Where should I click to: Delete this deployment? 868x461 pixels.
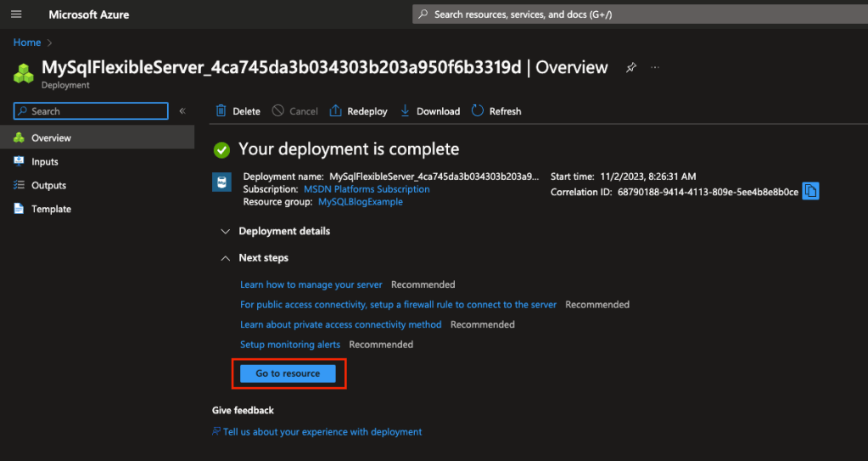(x=238, y=111)
